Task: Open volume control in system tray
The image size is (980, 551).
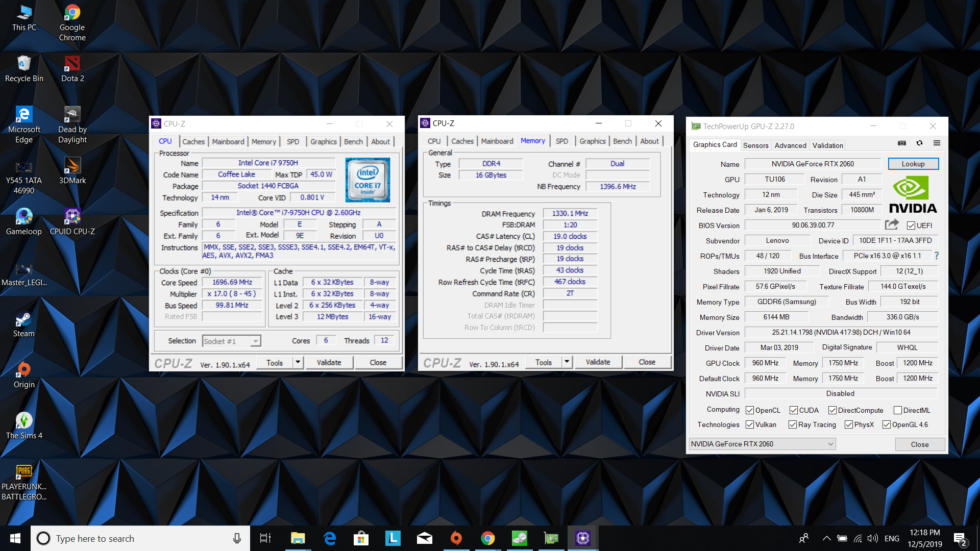Action: click(873, 538)
